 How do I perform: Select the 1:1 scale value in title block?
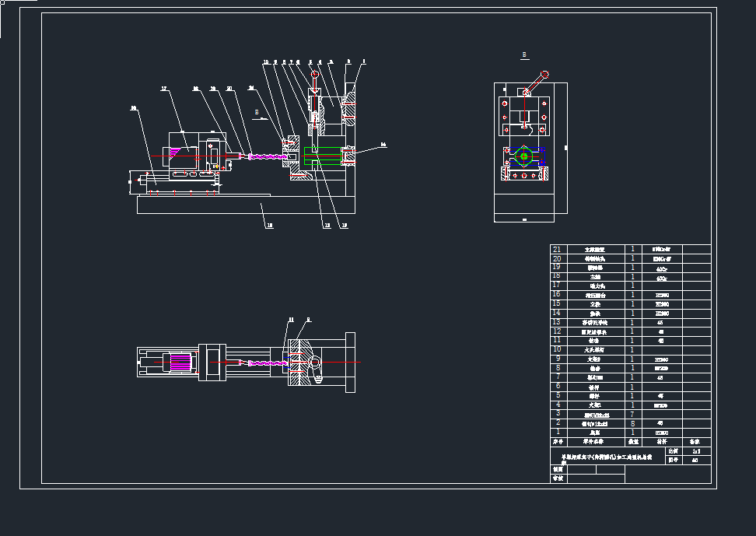coord(695,450)
